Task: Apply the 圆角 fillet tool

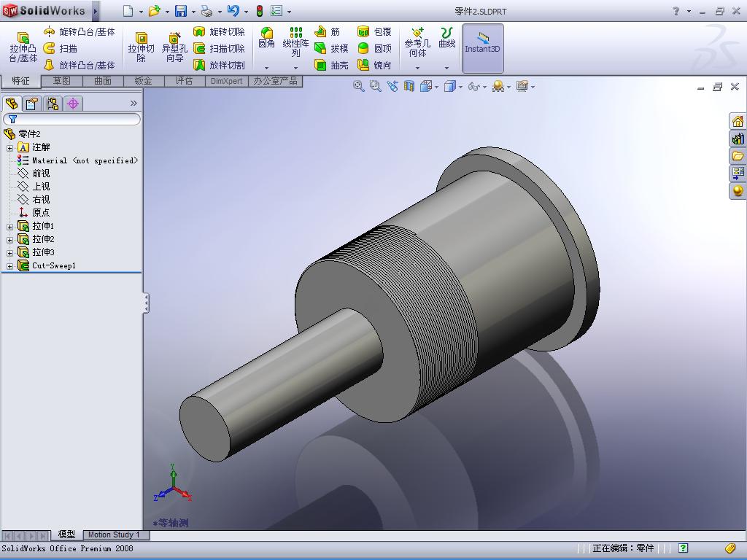Action: [266, 38]
